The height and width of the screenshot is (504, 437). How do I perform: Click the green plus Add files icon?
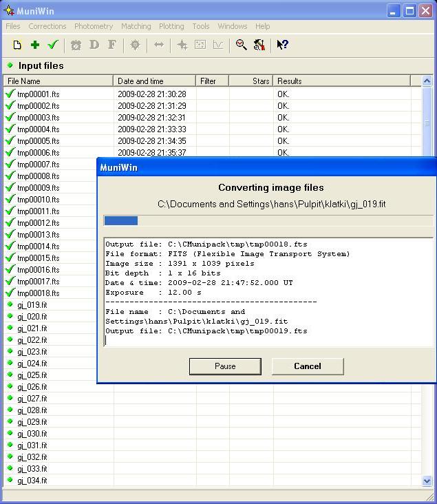pyautogui.click(x=35, y=45)
